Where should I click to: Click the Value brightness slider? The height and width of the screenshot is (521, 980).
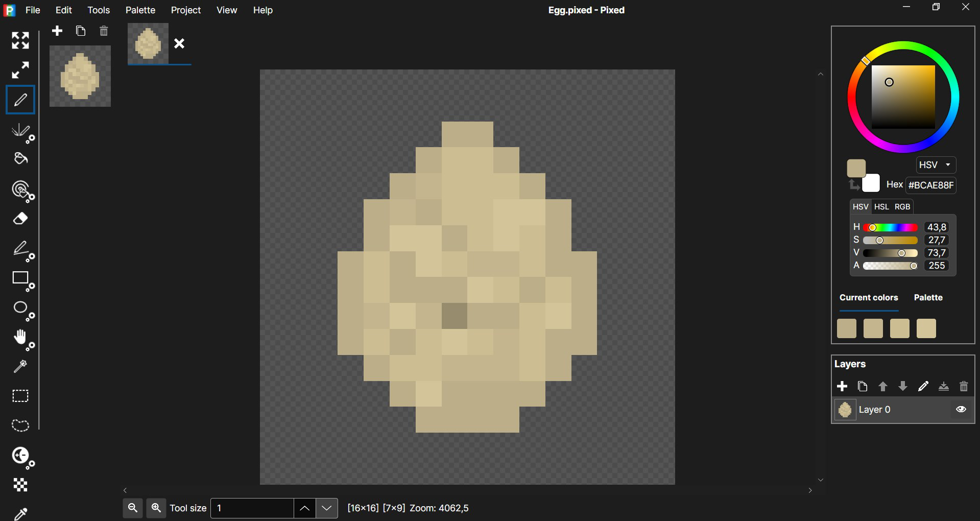pos(890,253)
